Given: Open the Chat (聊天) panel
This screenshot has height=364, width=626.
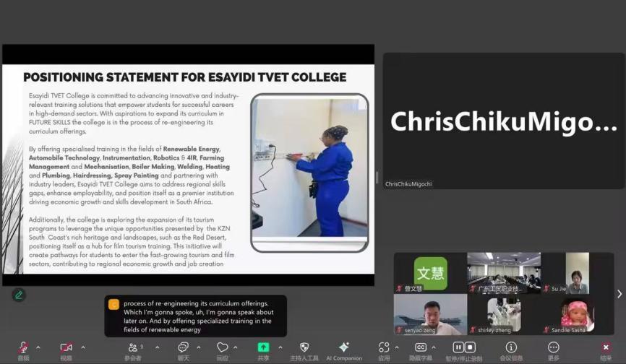Looking at the screenshot, I should (183, 348).
